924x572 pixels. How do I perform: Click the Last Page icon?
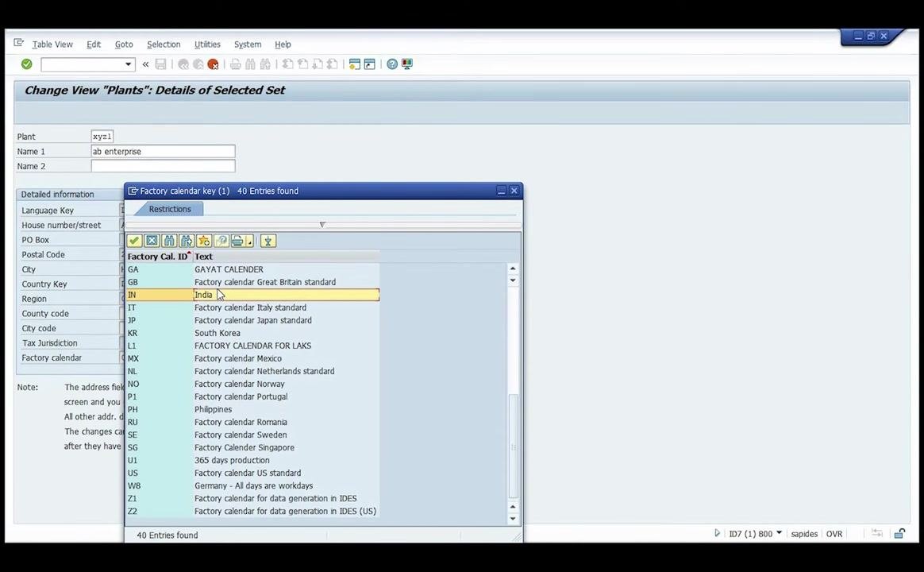pyautogui.click(x=333, y=64)
